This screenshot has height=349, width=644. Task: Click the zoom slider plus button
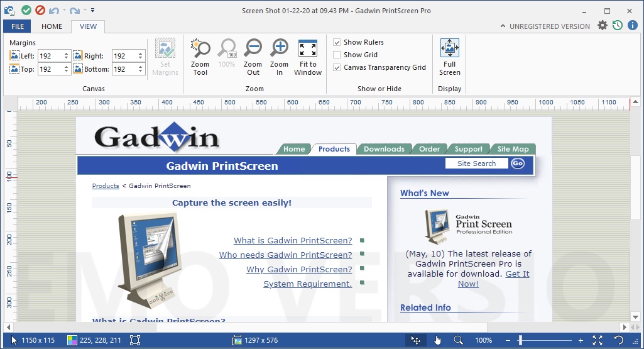[581, 340]
